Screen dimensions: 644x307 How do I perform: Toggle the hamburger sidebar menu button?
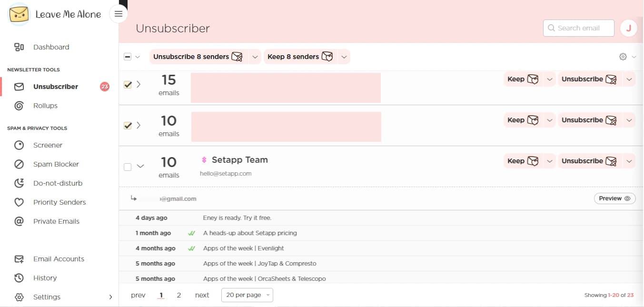tap(119, 14)
